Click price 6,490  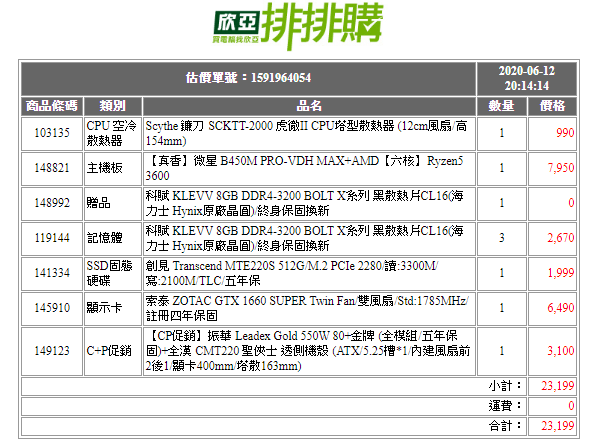pyautogui.click(x=561, y=308)
